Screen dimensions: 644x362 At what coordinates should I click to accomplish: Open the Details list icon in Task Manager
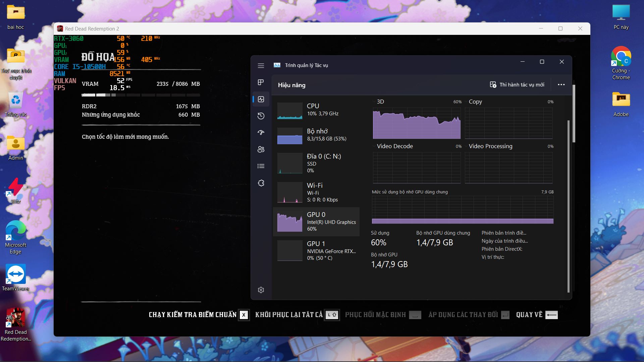coord(261,166)
